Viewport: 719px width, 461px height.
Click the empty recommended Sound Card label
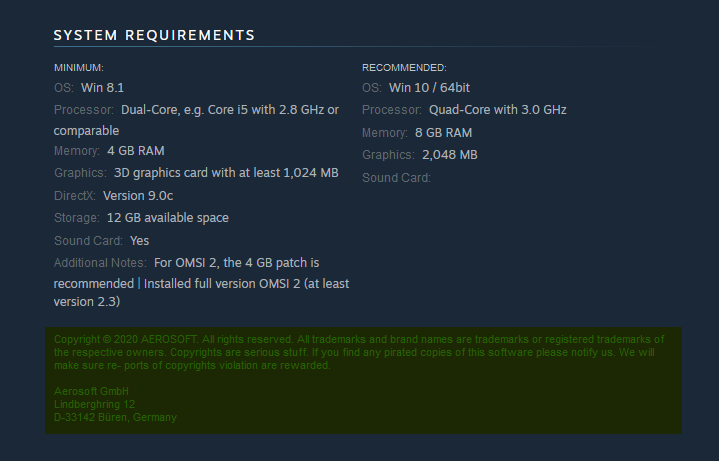[396, 178]
